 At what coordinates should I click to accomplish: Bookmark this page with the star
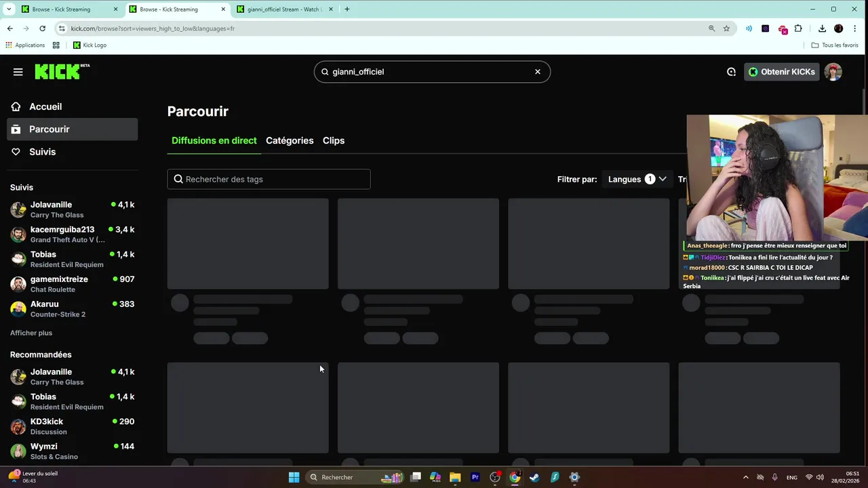tap(726, 28)
